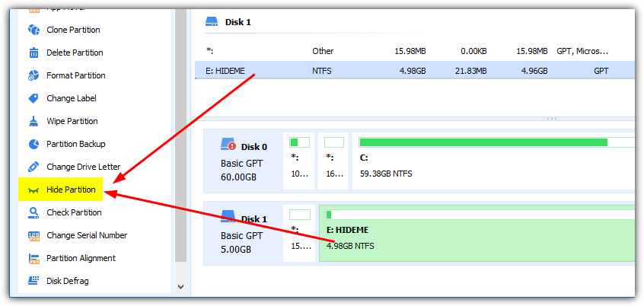Screen dimensions: 644x306
Task: Click the C: partition usage bar
Action: pyautogui.click(x=497, y=142)
